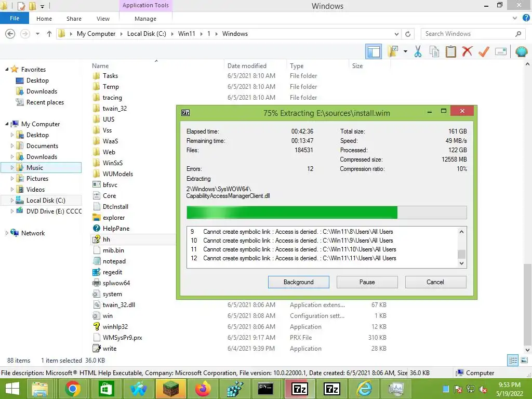Click the Win11 breadcrumb segment

tap(187, 34)
